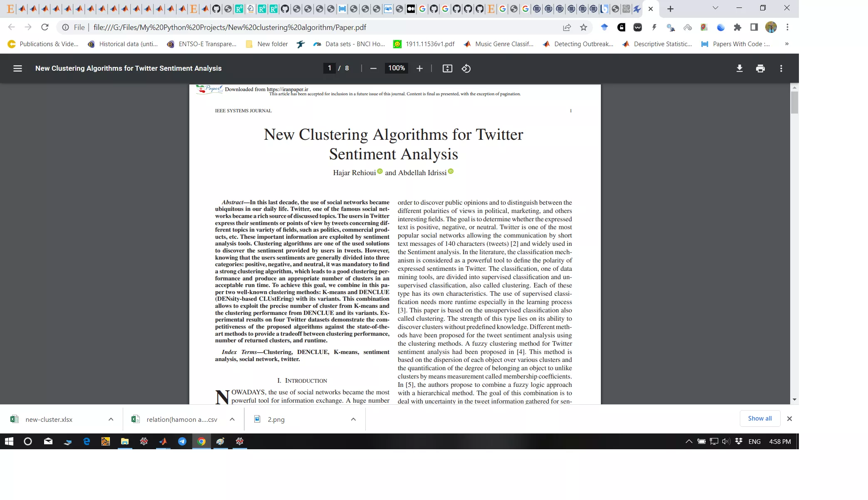Click the Google Earth blue extension icon
Image resolution: width=868 pixels, height=500 pixels.
[x=721, y=27]
